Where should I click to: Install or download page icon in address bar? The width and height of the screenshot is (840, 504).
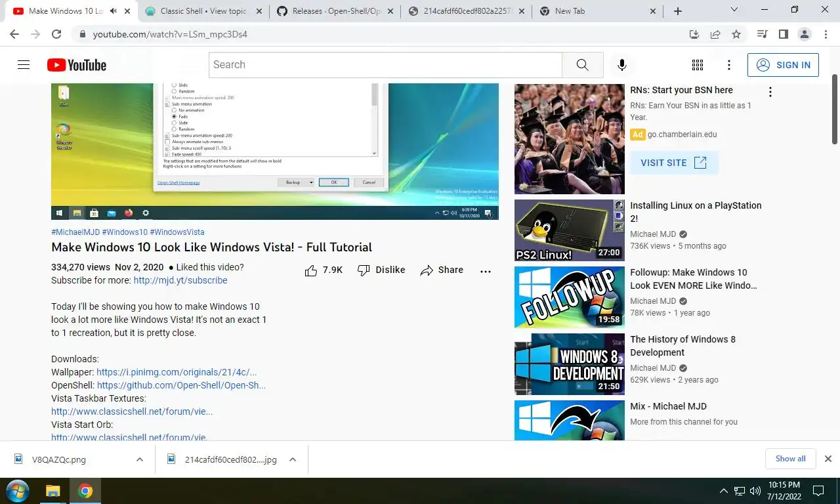point(694,34)
